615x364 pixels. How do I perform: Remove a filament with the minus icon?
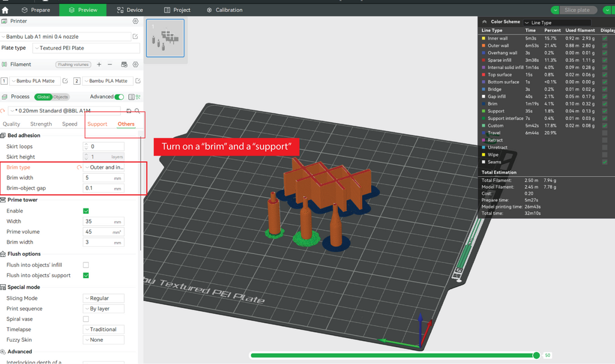click(x=110, y=64)
